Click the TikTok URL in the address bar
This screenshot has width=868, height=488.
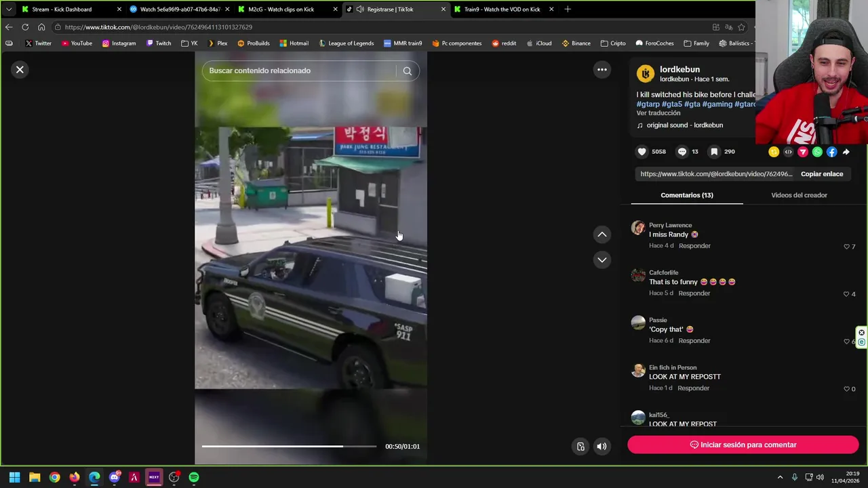tap(159, 27)
